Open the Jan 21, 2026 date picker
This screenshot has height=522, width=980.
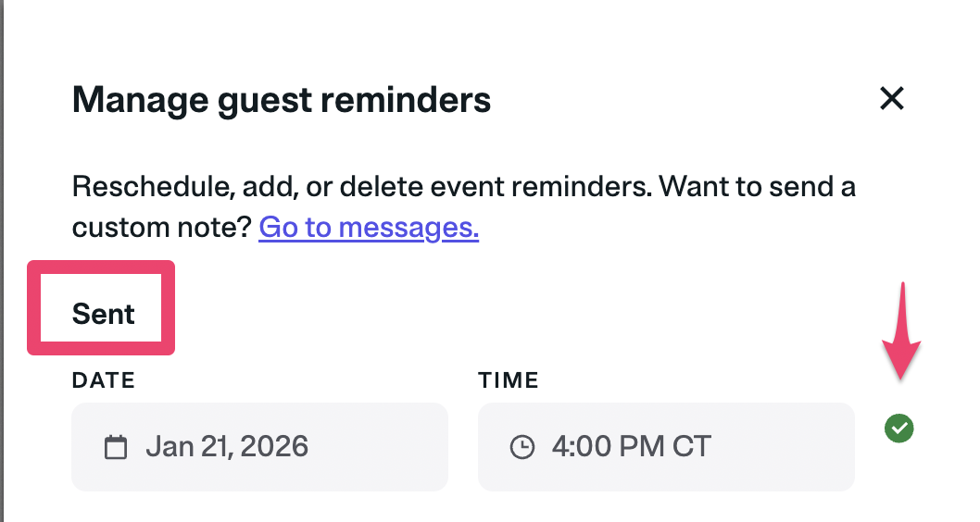tap(227, 447)
